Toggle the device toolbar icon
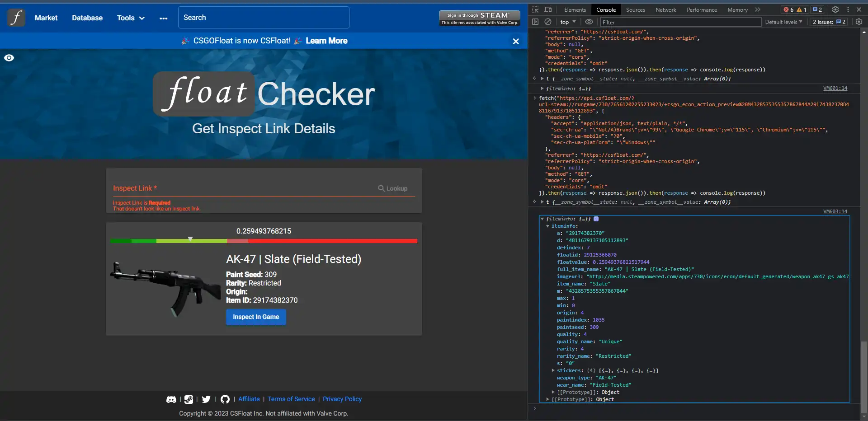This screenshot has width=868, height=421. [548, 9]
